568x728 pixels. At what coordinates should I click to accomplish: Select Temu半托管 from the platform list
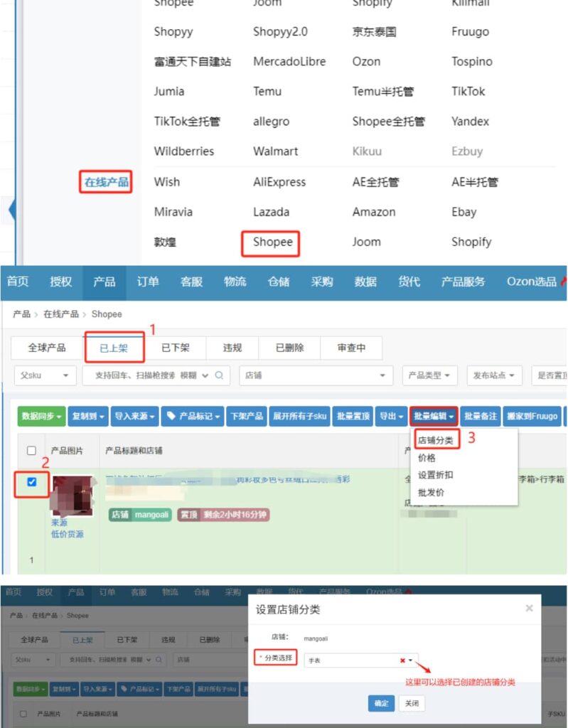[382, 91]
